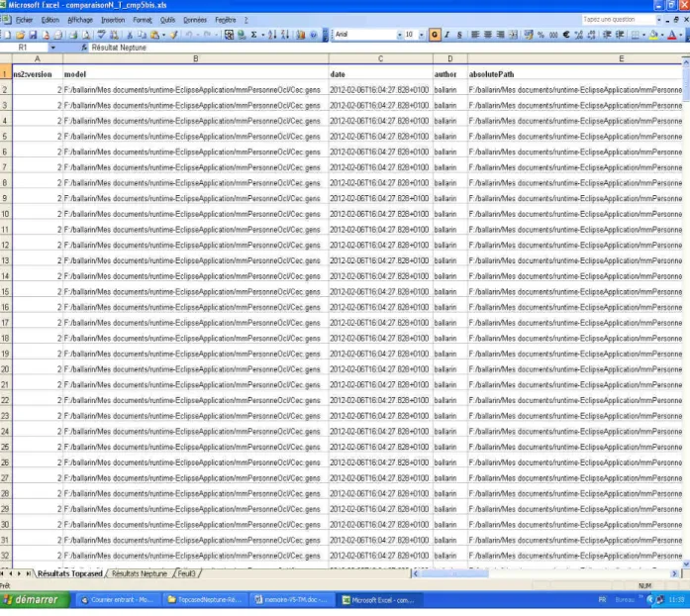The image size is (690, 616).
Task: Open the Arial font name dropdown
Action: pyautogui.click(x=400, y=35)
